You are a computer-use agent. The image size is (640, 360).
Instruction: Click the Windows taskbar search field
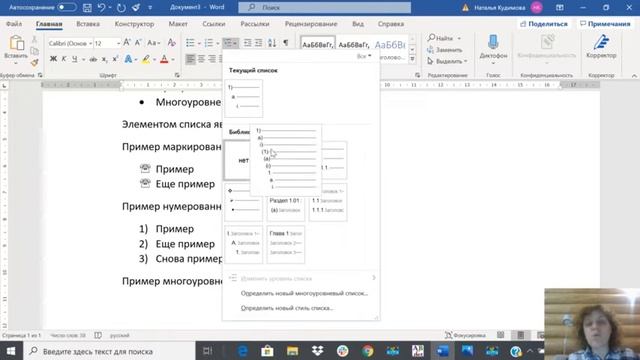point(109,351)
